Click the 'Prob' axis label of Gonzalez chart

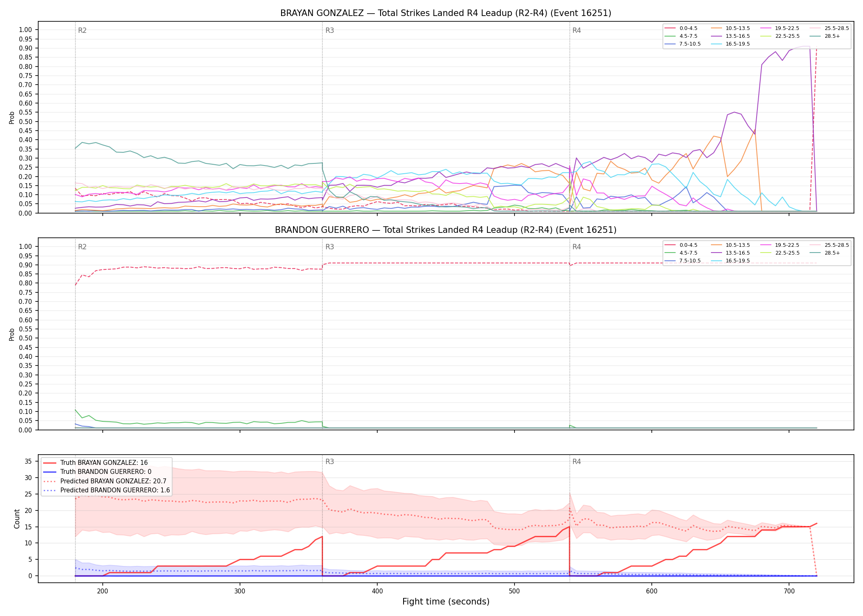[x=12, y=117]
